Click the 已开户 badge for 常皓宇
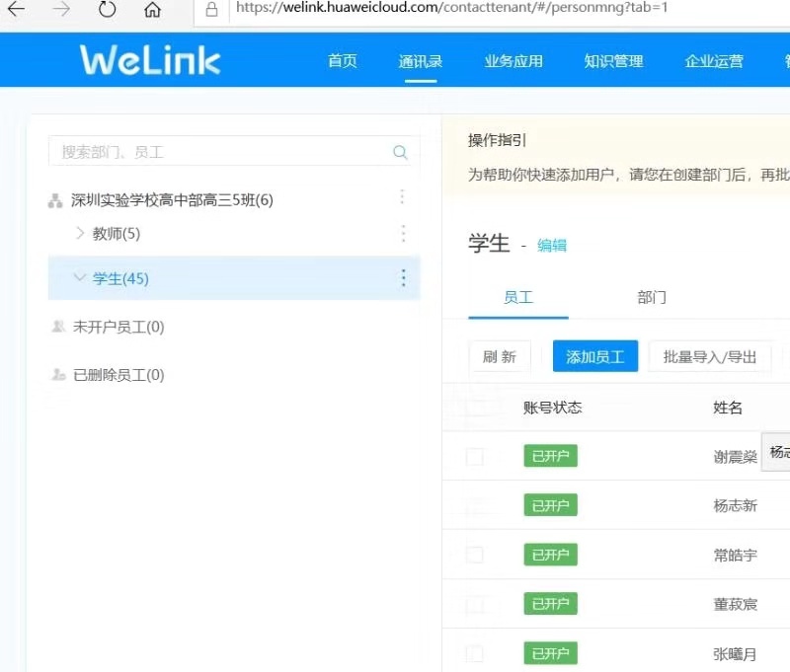Screen dimensions: 790x672 coord(550,555)
